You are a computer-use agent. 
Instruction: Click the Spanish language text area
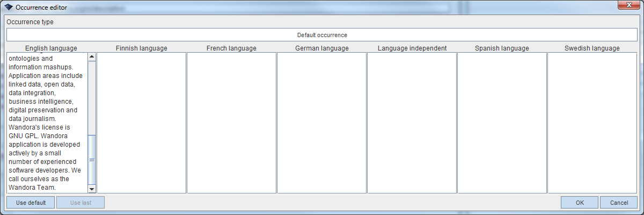click(502, 123)
